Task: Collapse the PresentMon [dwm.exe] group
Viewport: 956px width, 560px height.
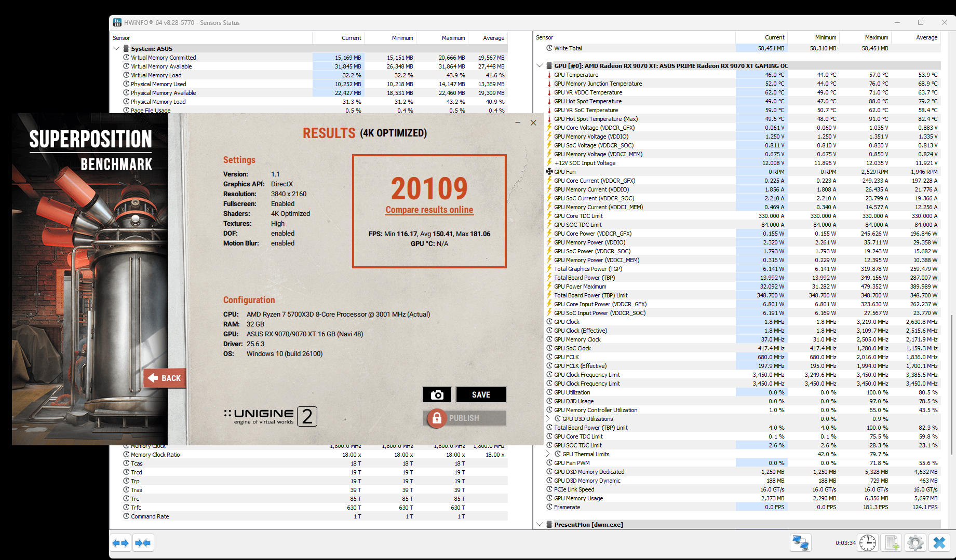Action: (x=540, y=525)
